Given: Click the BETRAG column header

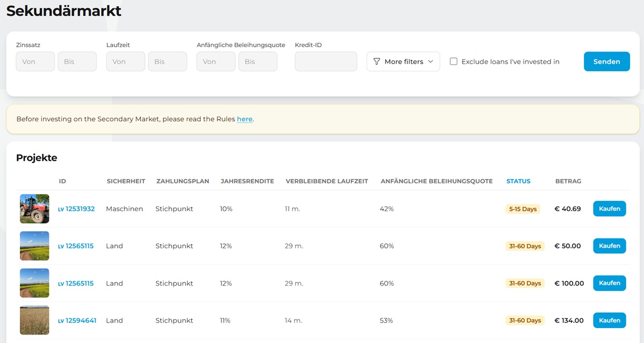Looking at the screenshot, I should (x=568, y=181).
